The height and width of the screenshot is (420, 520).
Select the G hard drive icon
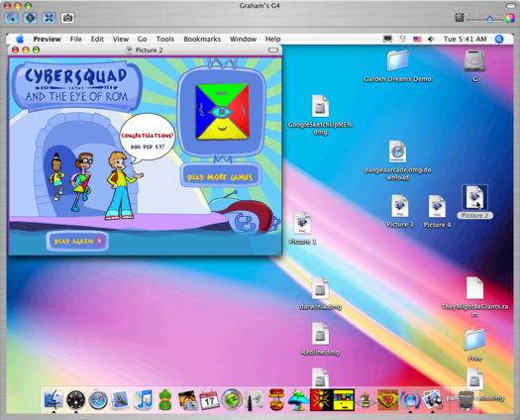click(x=474, y=60)
